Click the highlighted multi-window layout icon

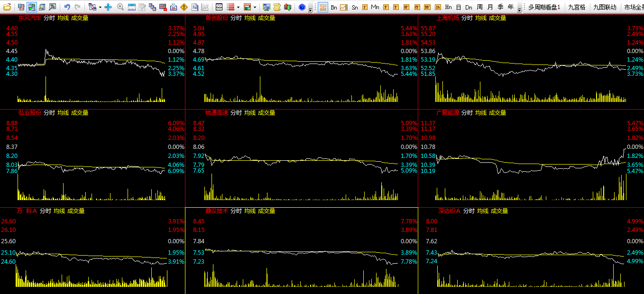click(x=32, y=7)
